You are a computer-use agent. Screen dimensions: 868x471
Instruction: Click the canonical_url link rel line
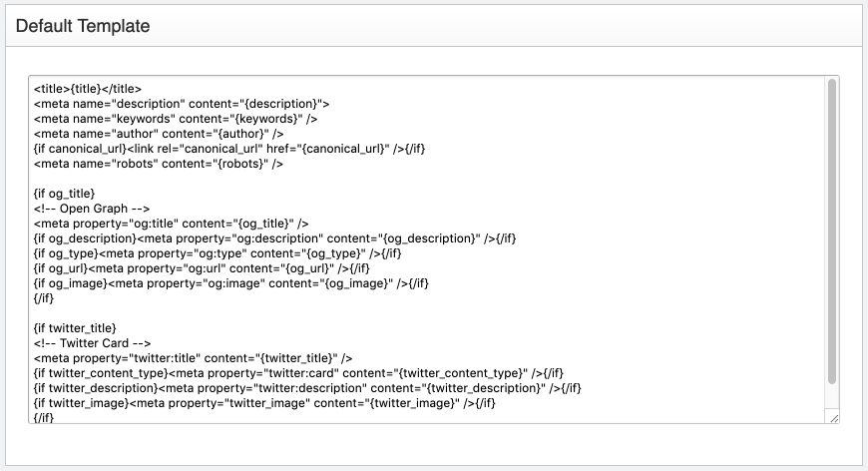pos(229,149)
